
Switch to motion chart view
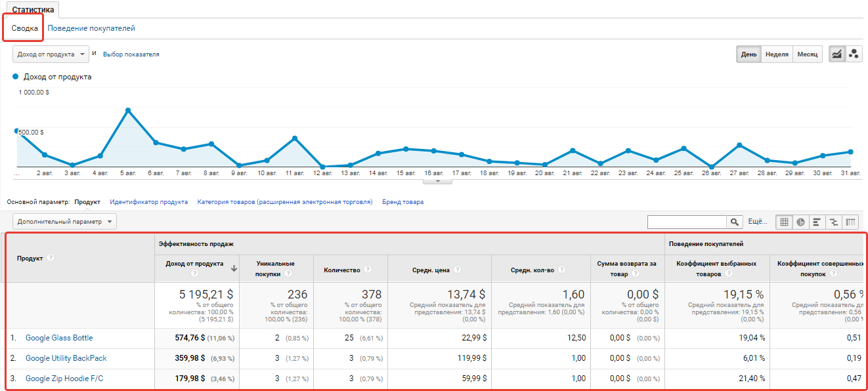854,54
